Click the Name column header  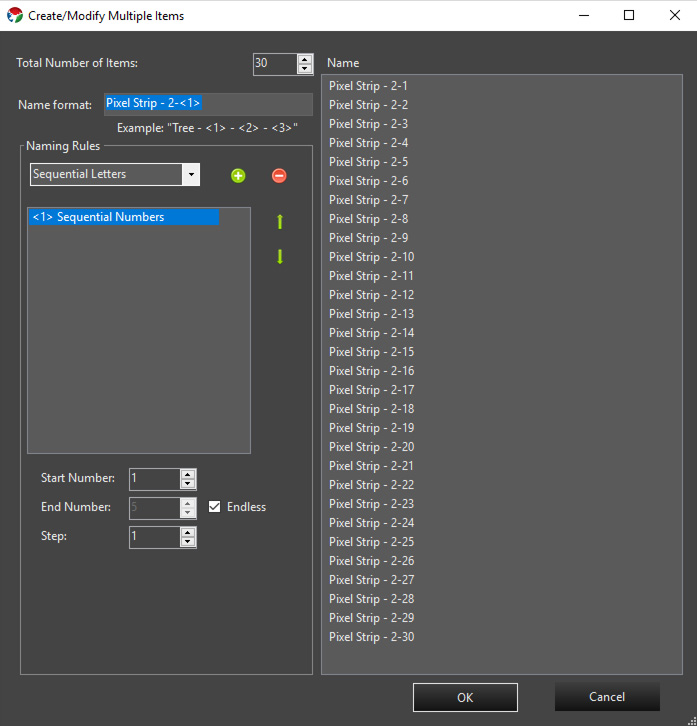point(343,63)
